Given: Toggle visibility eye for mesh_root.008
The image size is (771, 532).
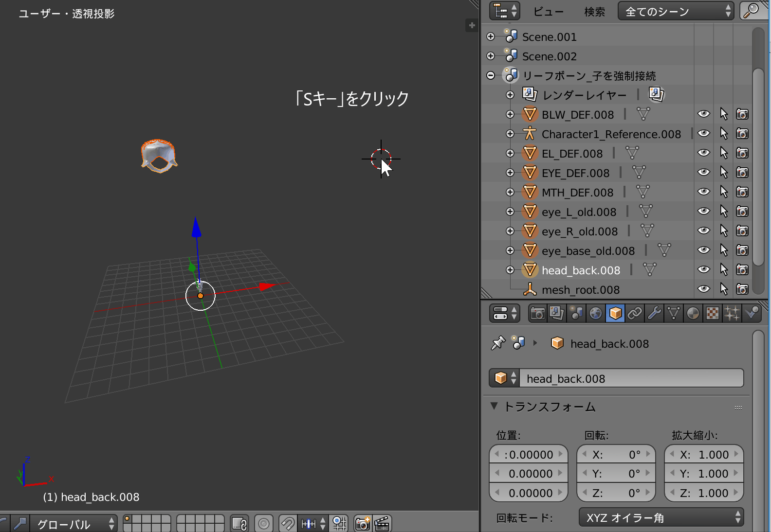Looking at the screenshot, I should [704, 289].
